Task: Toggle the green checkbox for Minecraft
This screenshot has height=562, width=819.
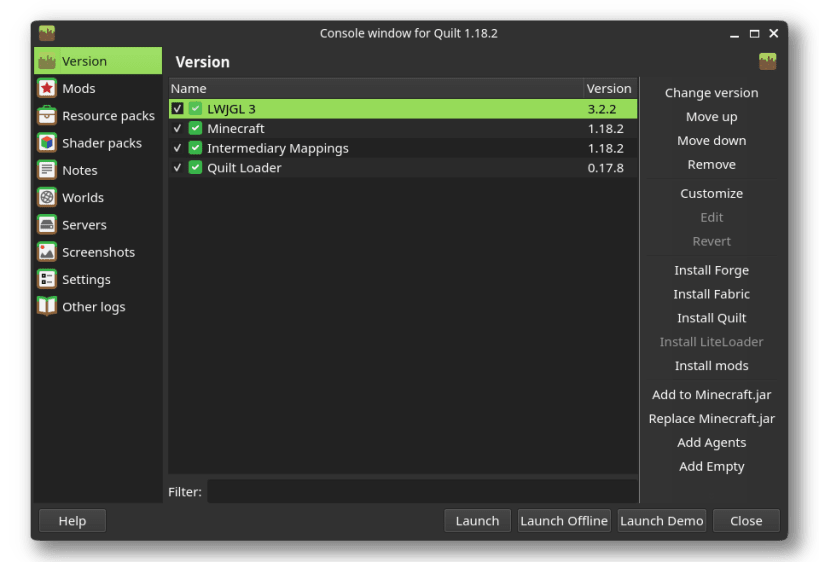Action: [x=195, y=128]
